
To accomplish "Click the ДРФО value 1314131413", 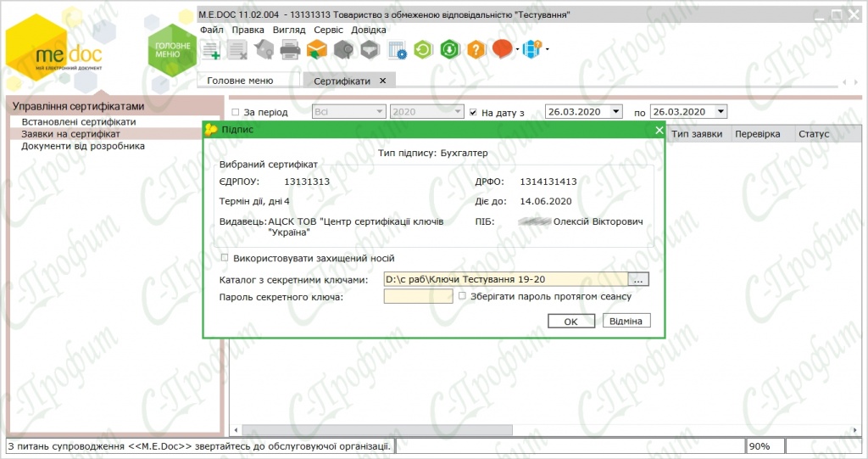I will 548,182.
